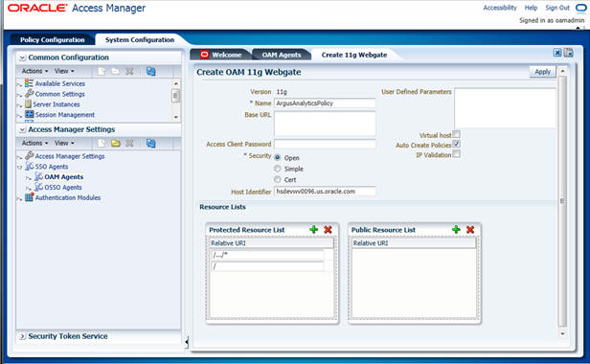
Task: Click the refresh icon in Access Manager Settings toolbar
Action: (151, 143)
